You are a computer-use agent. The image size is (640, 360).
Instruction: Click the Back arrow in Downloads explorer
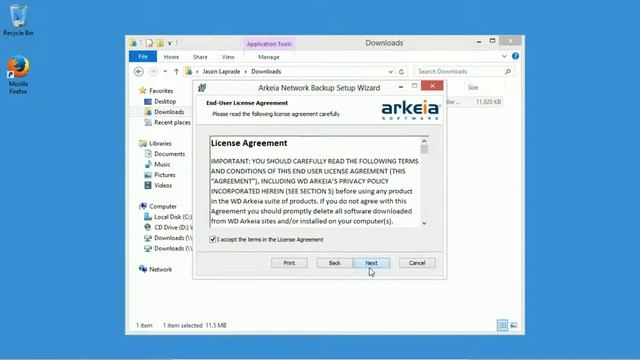(x=139, y=71)
